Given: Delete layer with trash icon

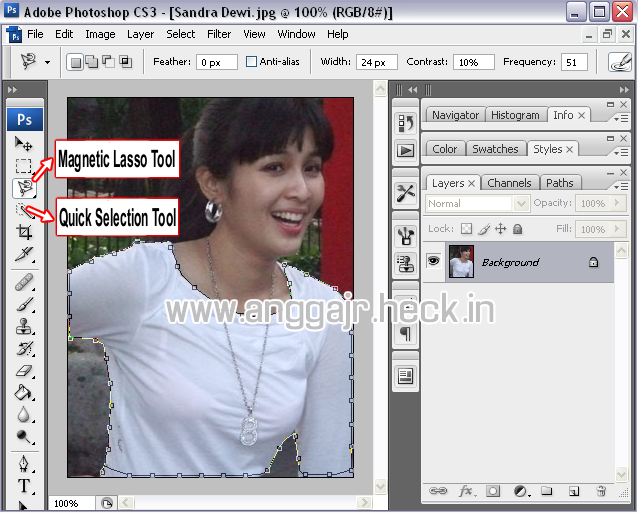Looking at the screenshot, I should [601, 491].
